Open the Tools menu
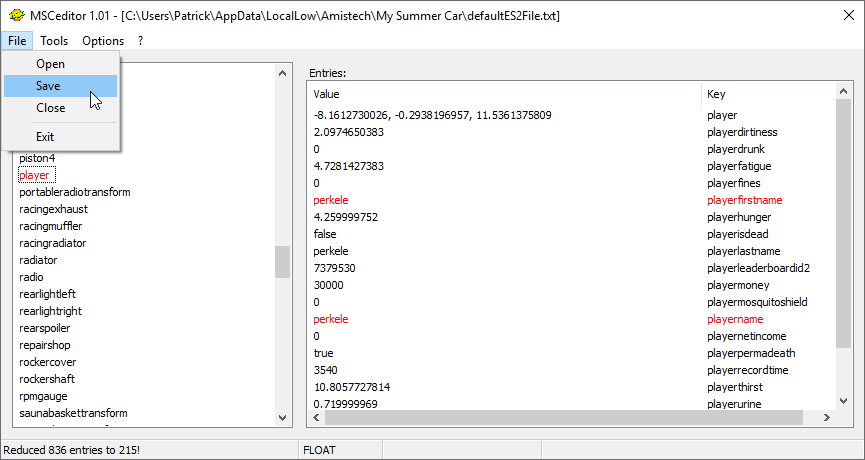 [x=54, y=41]
